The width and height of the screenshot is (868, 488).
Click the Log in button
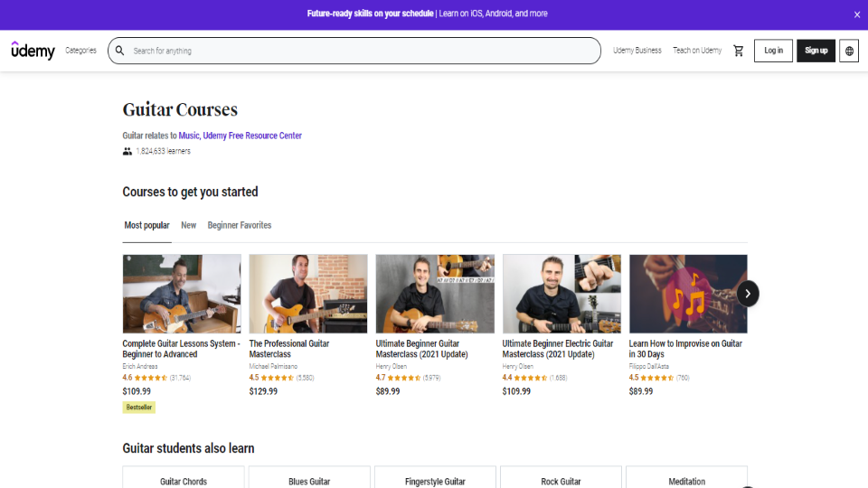(773, 51)
